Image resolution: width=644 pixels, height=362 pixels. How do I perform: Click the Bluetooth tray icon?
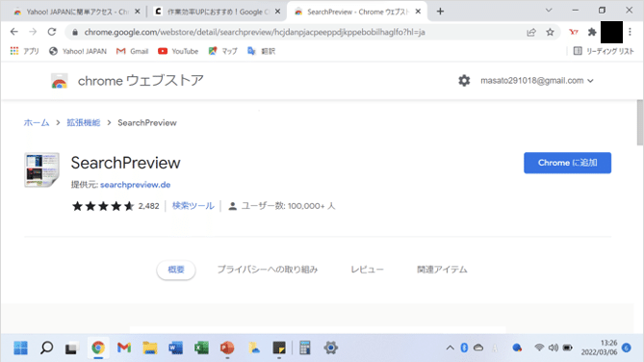click(464, 348)
